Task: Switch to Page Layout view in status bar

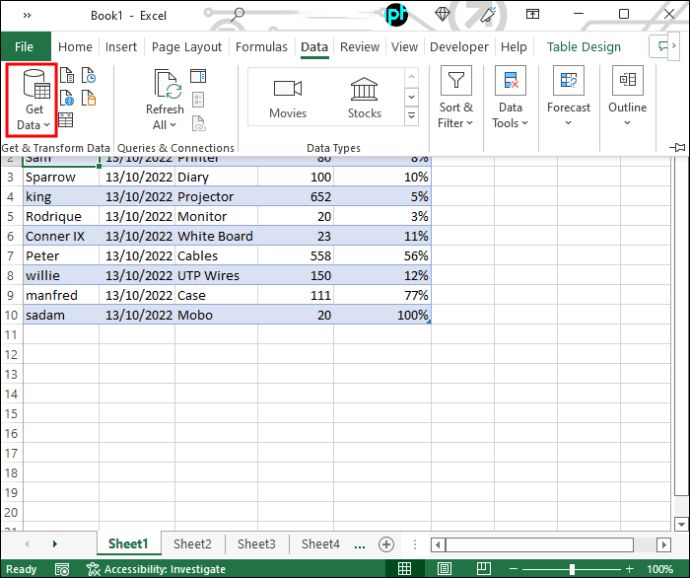Action: 444,568
